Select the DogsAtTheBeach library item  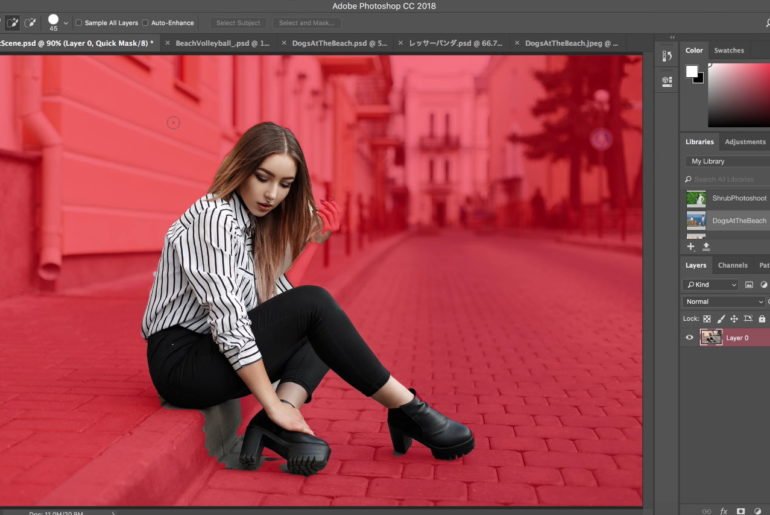pos(727,220)
